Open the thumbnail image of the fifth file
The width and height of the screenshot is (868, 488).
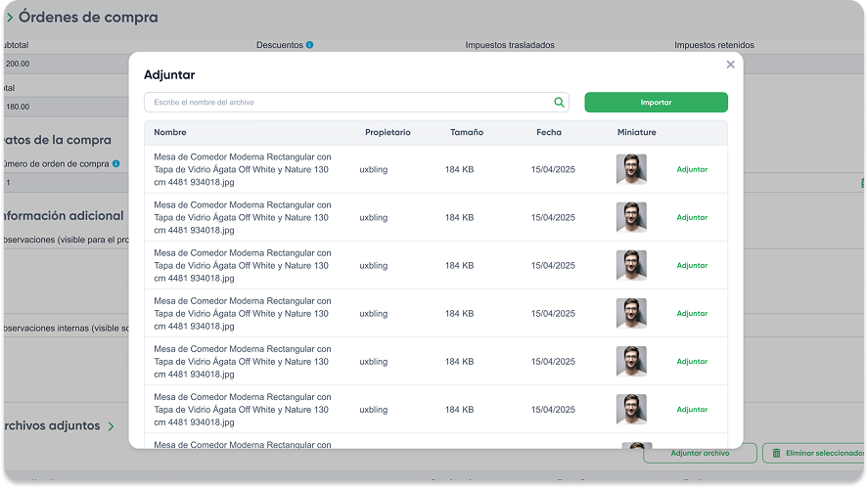coord(631,361)
